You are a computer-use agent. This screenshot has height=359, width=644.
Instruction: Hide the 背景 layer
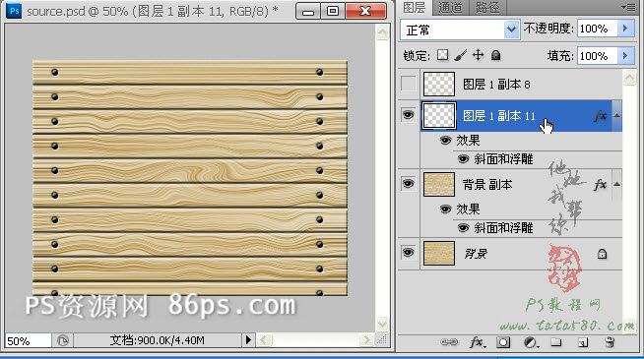pos(408,253)
